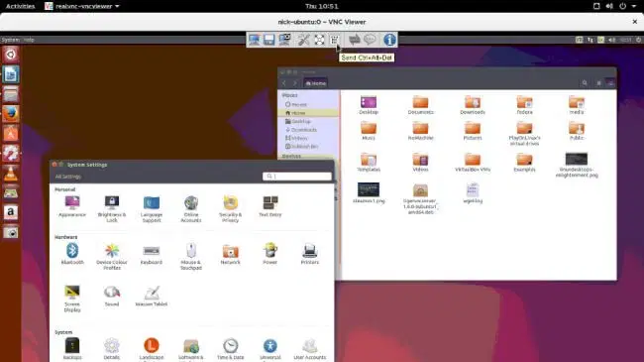The image size is (644, 362).
Task: Open the Documents folder in Files
Action: point(420,105)
